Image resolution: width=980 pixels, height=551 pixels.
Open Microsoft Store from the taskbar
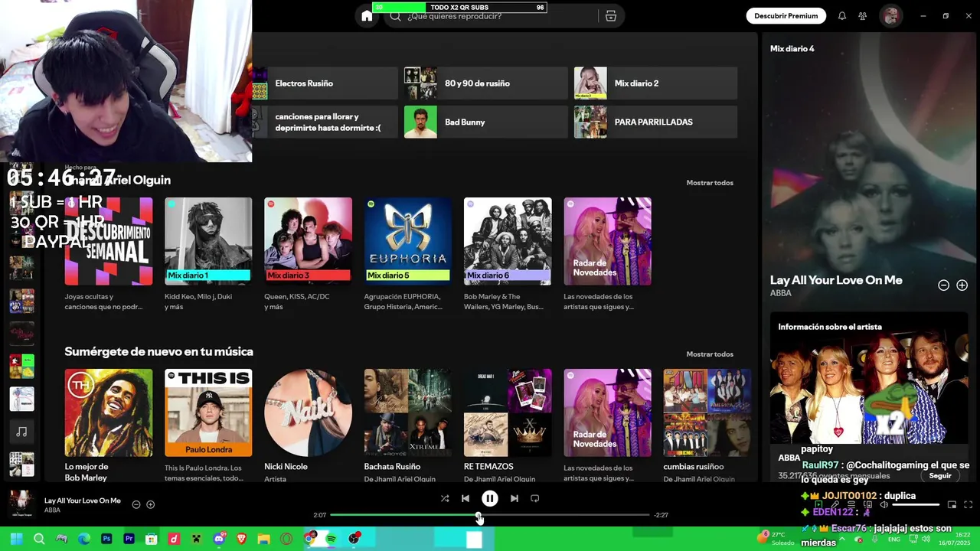152,539
